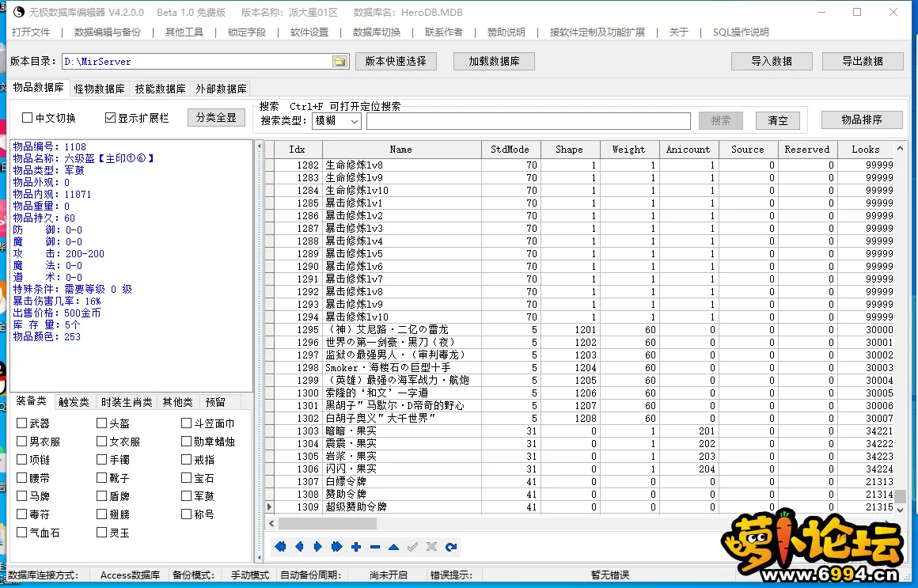Image resolution: width=918 pixels, height=588 pixels.
Task: Click 导出数据 button
Action: click(x=863, y=61)
